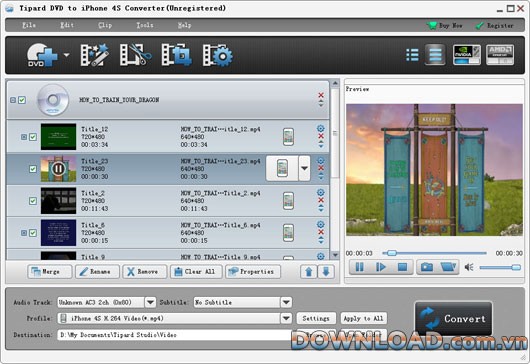Delete Title_12 with red X
Screen dimensions: 530x364
pyautogui.click(x=321, y=136)
